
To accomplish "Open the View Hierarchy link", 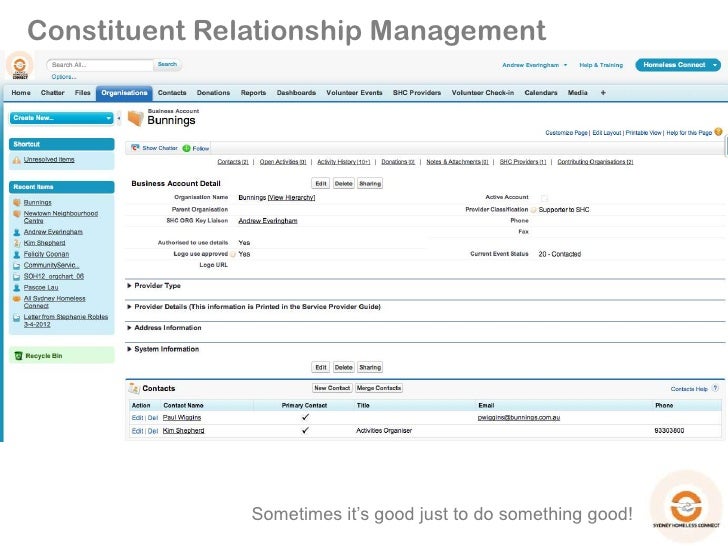I will tap(292, 198).
